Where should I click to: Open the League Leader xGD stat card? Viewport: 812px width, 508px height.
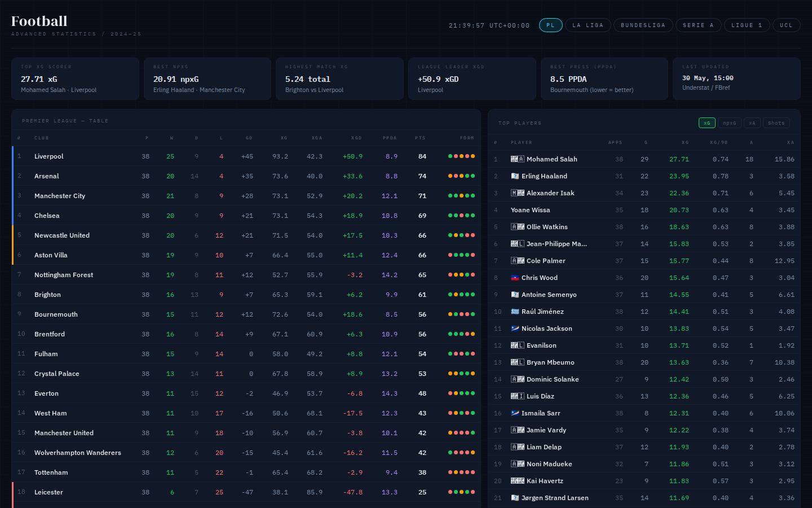(x=472, y=78)
